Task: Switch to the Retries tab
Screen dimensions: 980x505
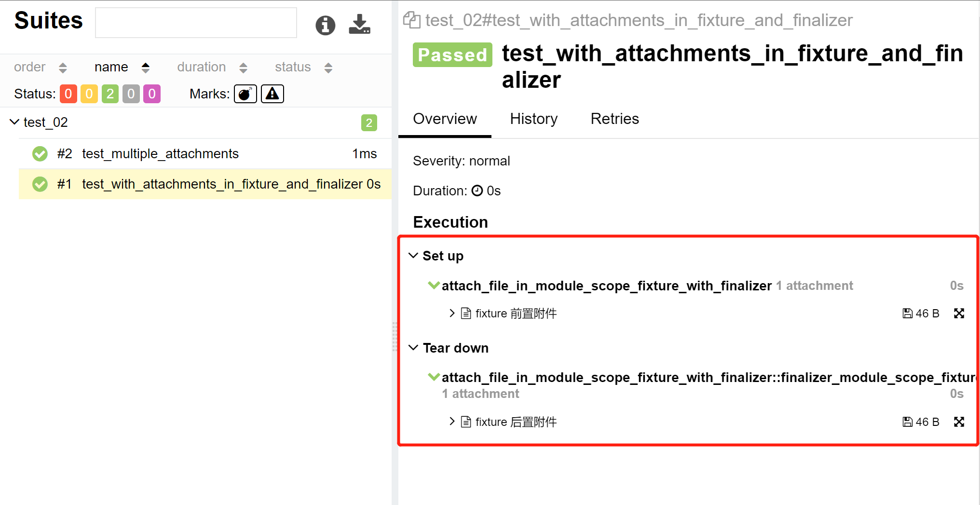Action: pos(614,119)
